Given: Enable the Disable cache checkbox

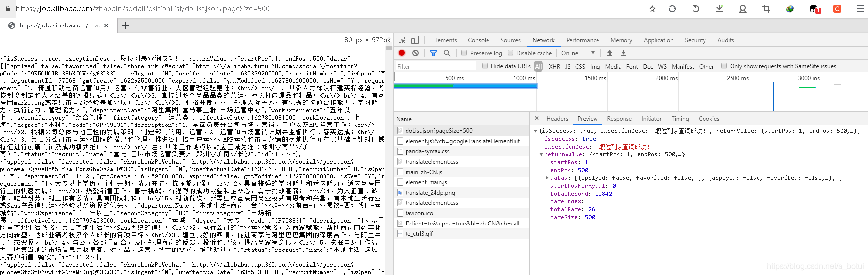Looking at the screenshot, I should pos(511,53).
